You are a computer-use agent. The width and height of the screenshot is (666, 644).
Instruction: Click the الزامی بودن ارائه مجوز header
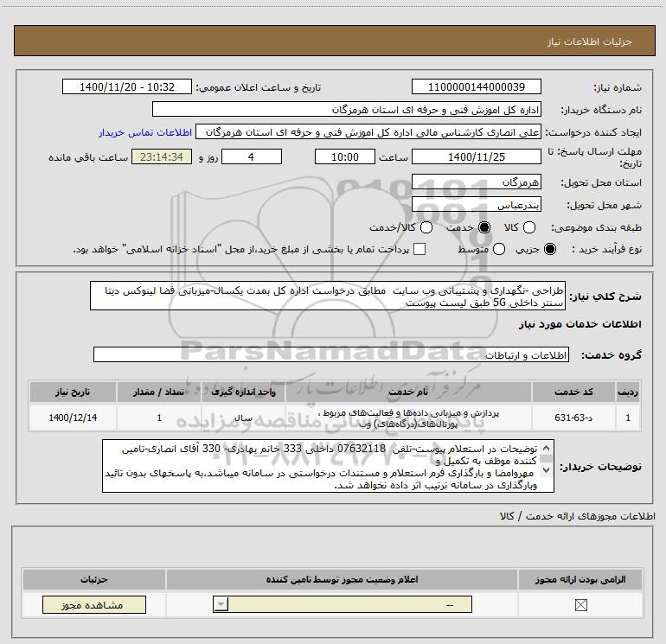[580, 579]
